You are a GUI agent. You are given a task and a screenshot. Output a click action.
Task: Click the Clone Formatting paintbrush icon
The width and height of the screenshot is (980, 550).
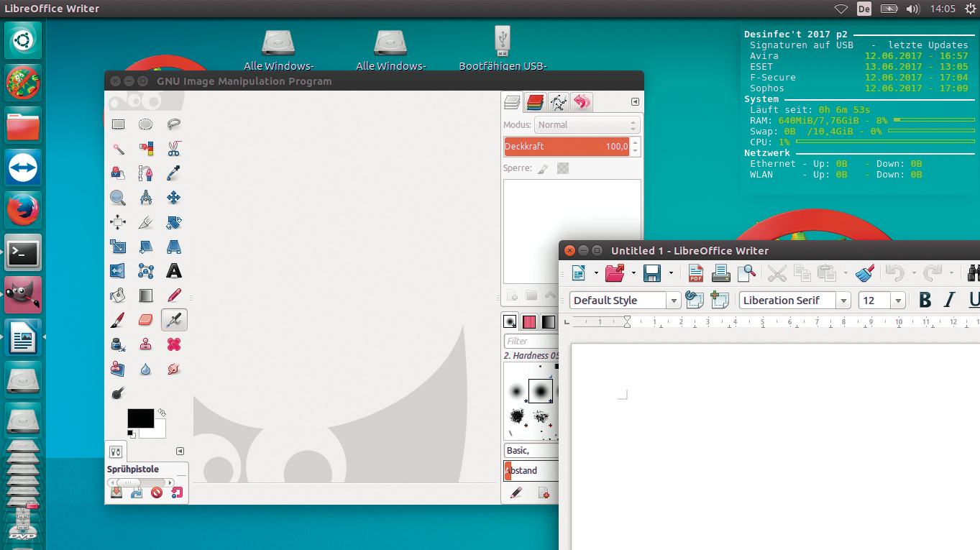[x=865, y=273]
